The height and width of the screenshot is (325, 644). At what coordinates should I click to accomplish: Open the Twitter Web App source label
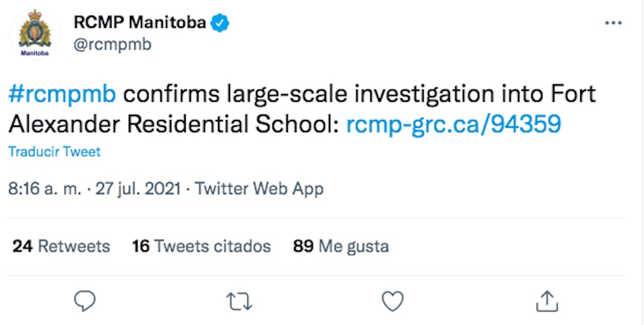tap(259, 188)
